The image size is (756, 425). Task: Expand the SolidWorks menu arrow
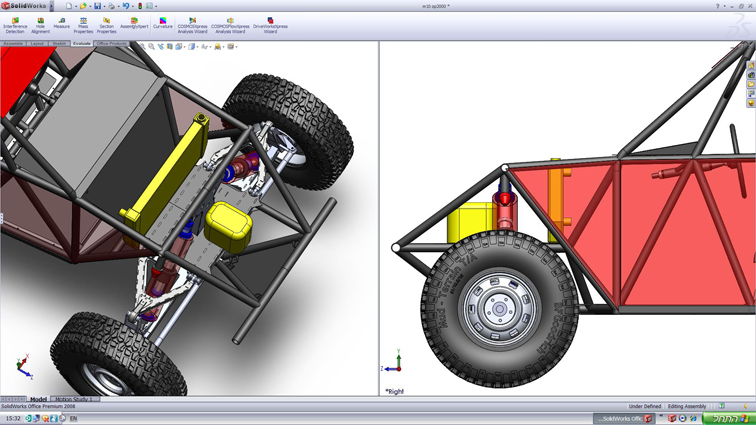pyautogui.click(x=52, y=6)
